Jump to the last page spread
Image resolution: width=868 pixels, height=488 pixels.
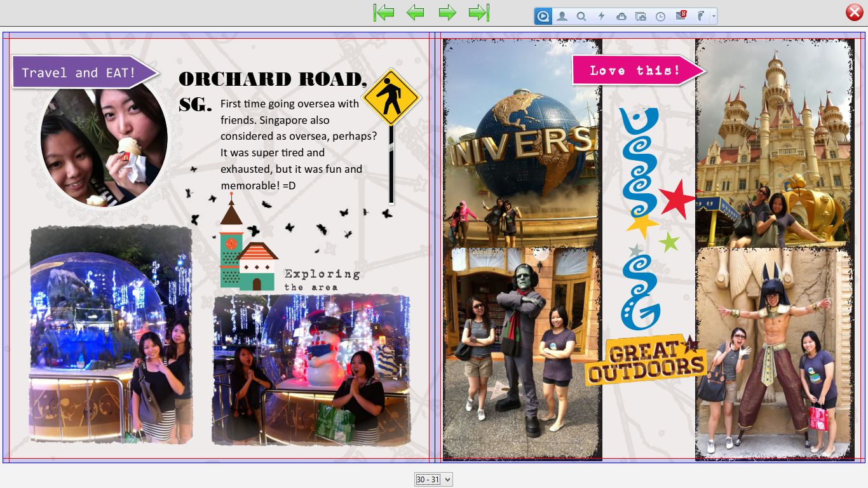point(479,12)
